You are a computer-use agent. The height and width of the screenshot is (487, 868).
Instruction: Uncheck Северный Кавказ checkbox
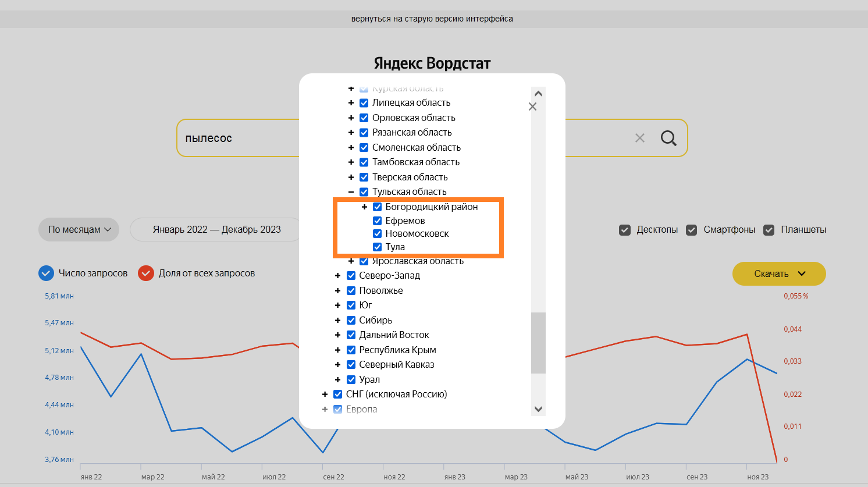click(x=351, y=365)
